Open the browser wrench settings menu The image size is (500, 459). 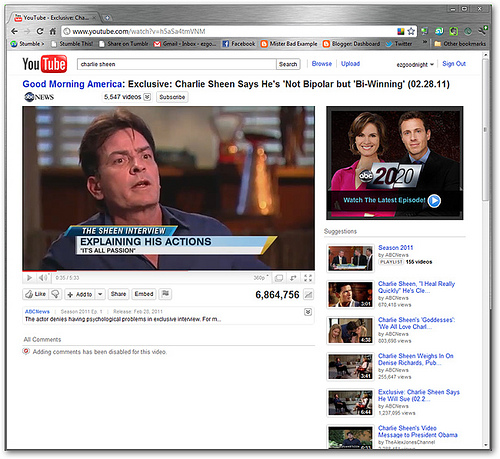pyautogui.click(x=483, y=31)
